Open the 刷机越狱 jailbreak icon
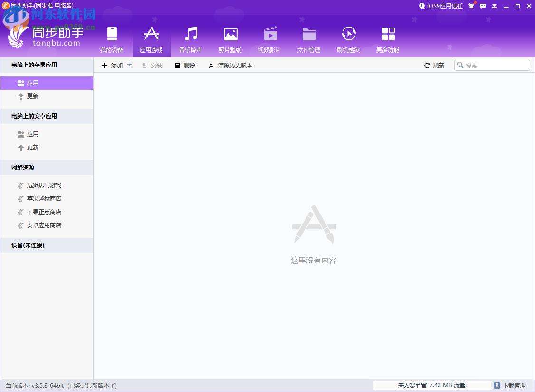The width and height of the screenshot is (535, 392). 348,34
